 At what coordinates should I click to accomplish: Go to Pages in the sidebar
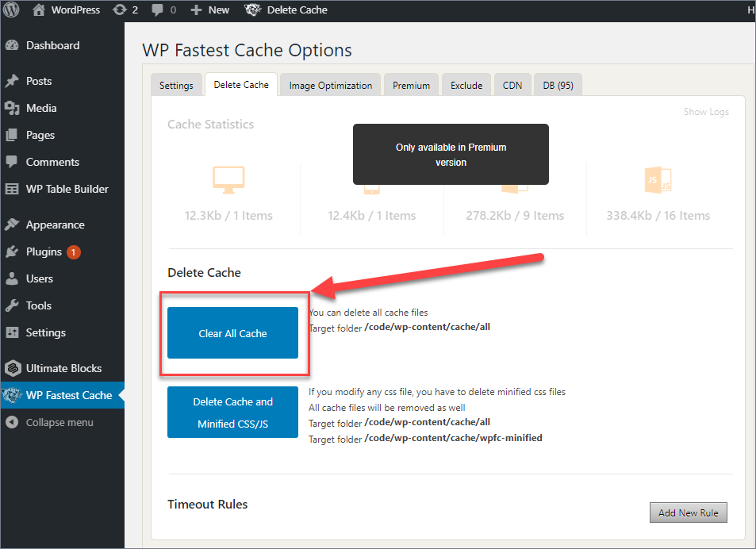point(40,135)
